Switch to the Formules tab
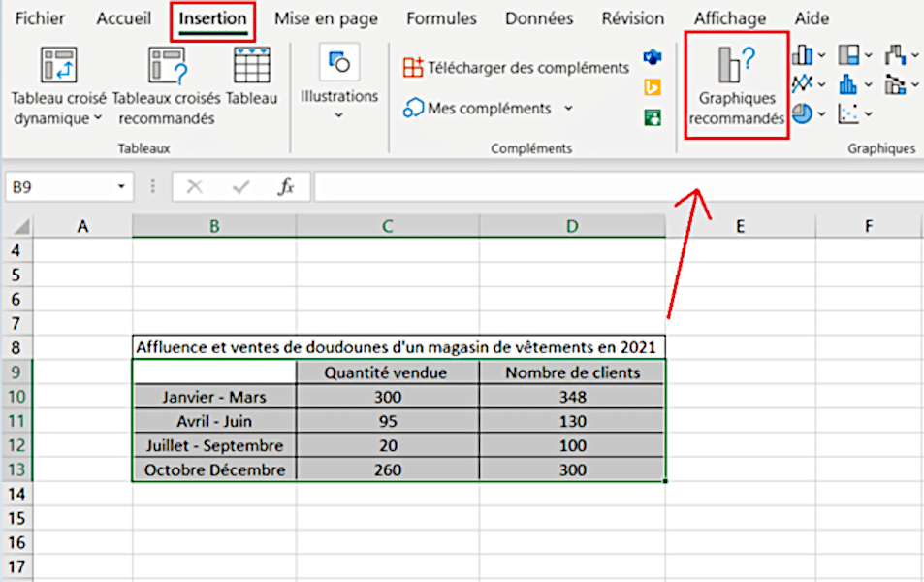 click(441, 18)
